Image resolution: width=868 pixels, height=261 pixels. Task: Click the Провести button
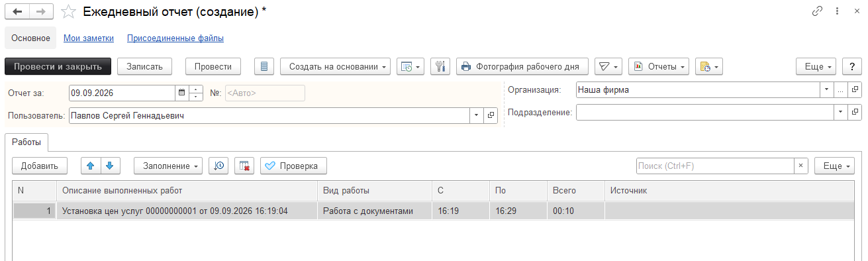coord(213,66)
